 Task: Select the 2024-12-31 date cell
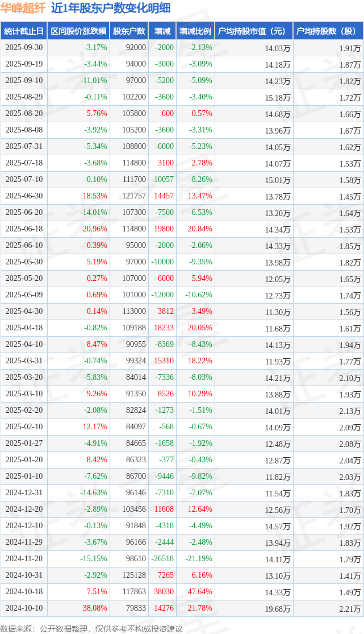click(x=24, y=493)
